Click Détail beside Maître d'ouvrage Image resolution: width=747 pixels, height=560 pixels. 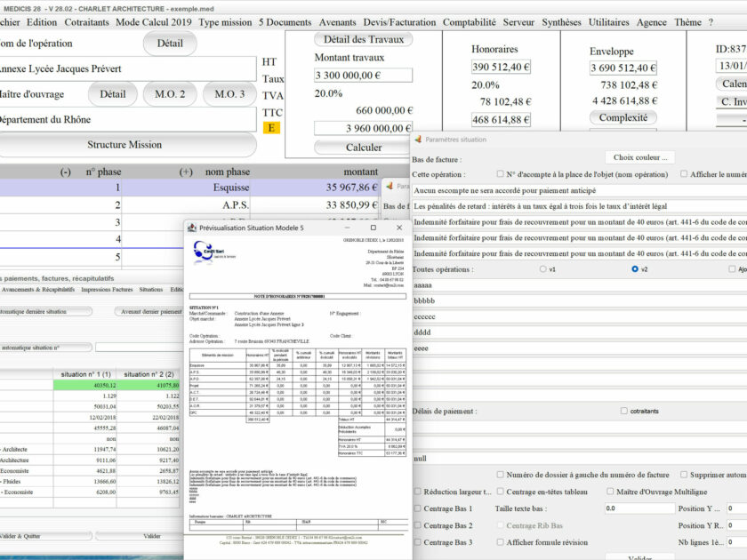pyautogui.click(x=112, y=94)
